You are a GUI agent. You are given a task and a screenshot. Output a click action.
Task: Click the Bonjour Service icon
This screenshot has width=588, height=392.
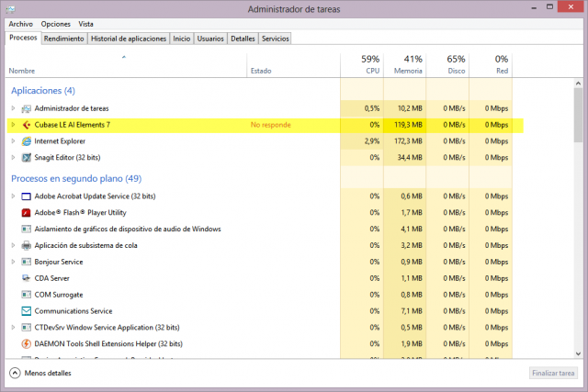tap(27, 262)
